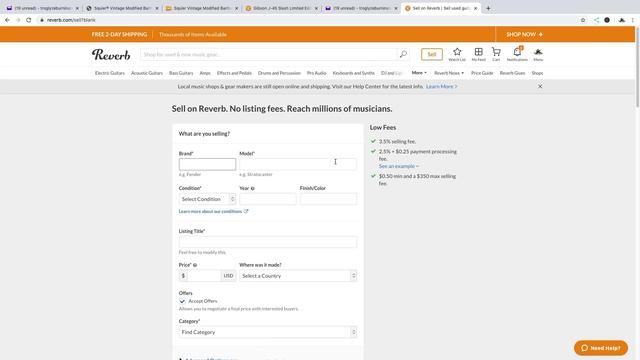Switch to the Gibson J-45 browser tab

(282, 8)
